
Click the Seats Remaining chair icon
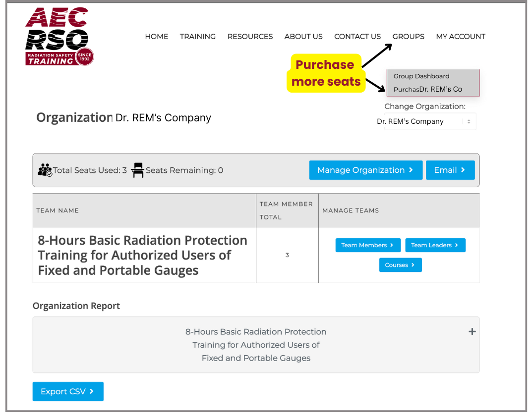point(138,170)
